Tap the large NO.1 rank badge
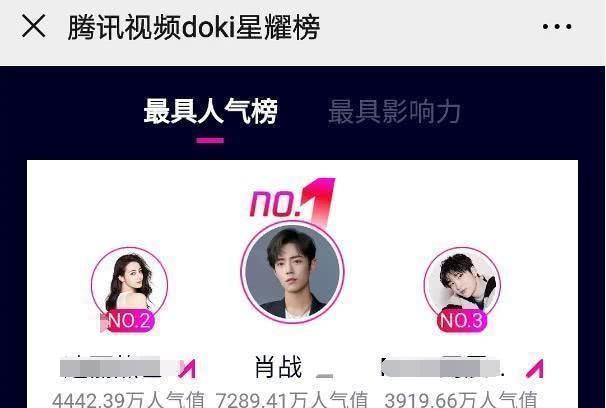Screen dimensions: 606x408 (x=293, y=202)
